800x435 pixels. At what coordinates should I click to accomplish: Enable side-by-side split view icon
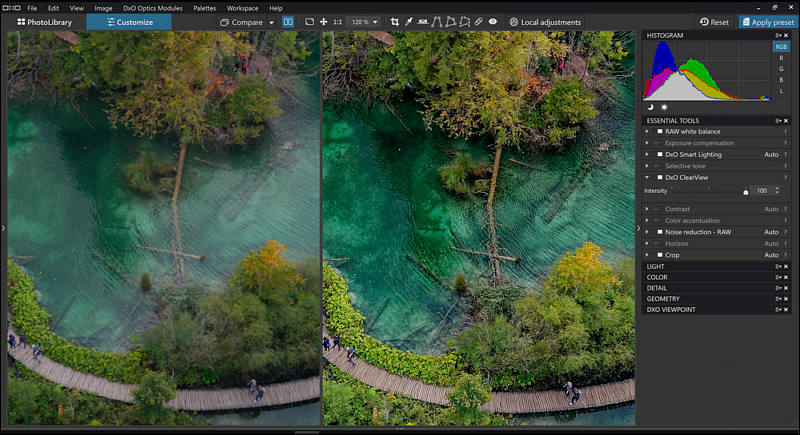[x=288, y=22]
